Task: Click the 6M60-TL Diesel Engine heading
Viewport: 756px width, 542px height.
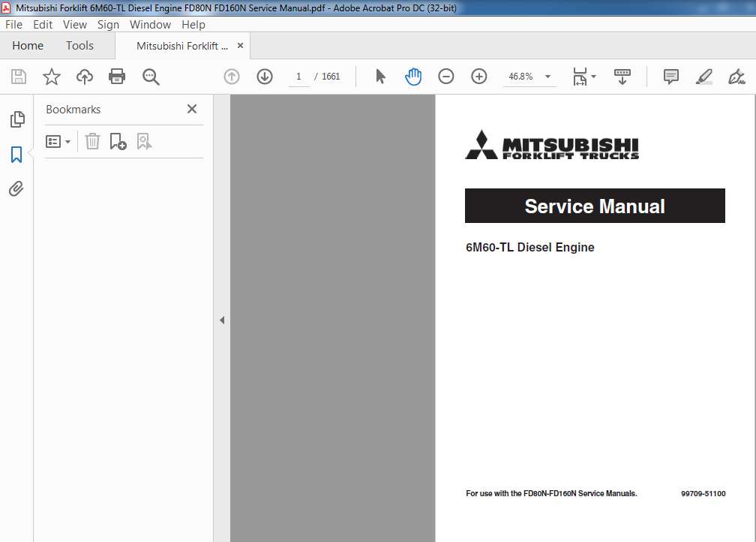Action: (x=529, y=247)
